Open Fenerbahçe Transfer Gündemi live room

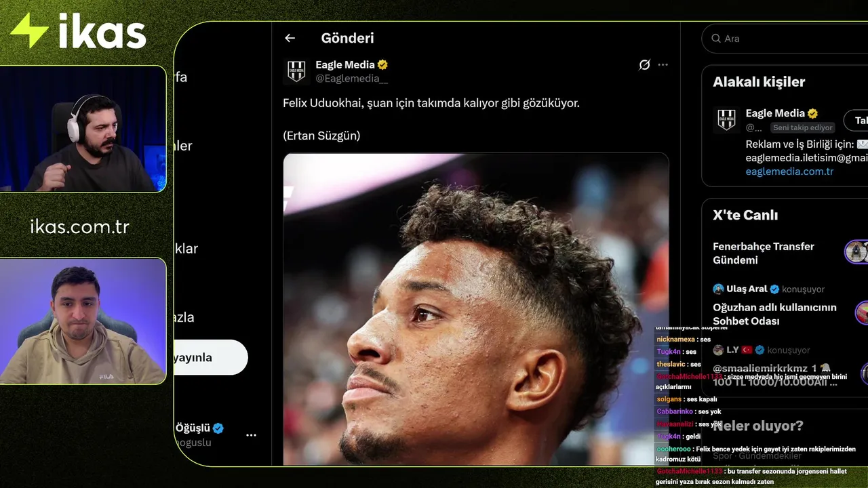click(x=764, y=253)
